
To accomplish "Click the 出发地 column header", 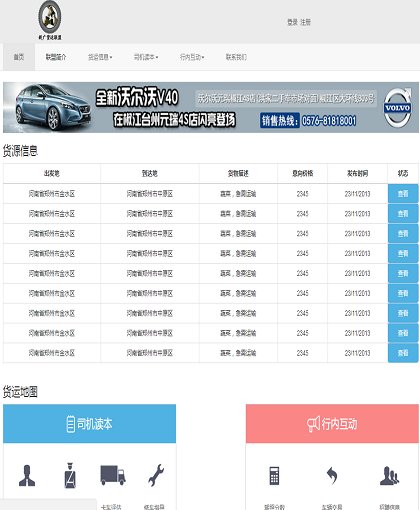I will (52, 173).
